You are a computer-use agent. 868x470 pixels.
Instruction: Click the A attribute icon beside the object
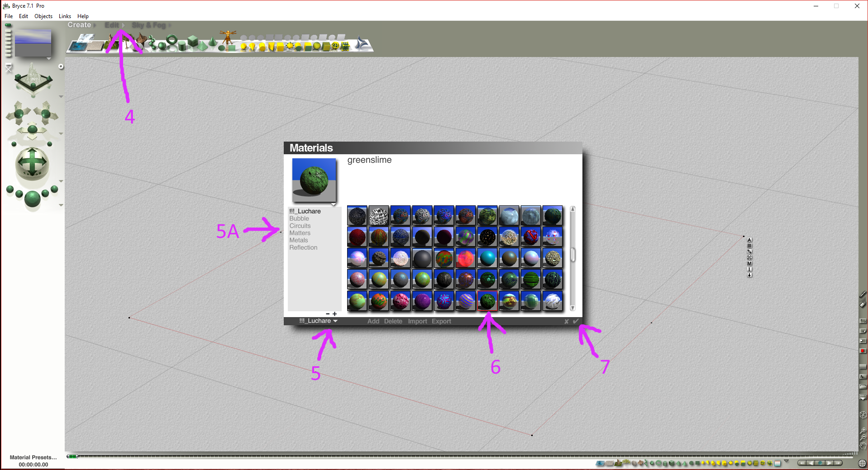click(x=749, y=240)
